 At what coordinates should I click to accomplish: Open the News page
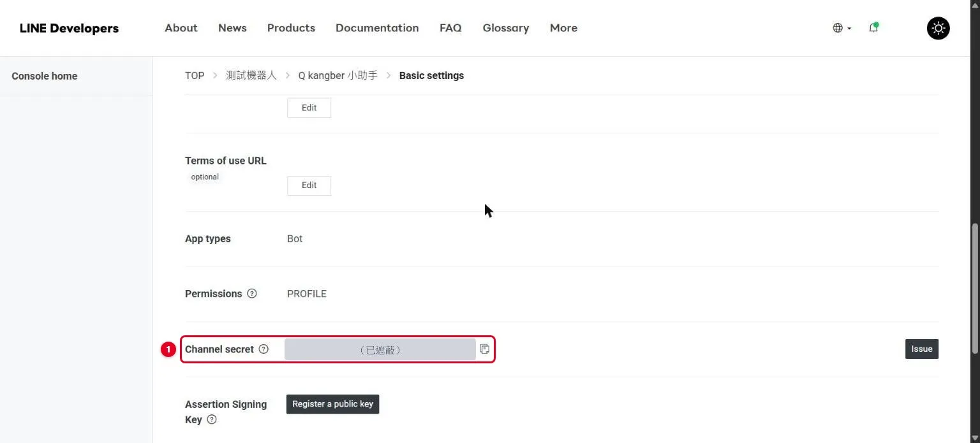click(232, 28)
